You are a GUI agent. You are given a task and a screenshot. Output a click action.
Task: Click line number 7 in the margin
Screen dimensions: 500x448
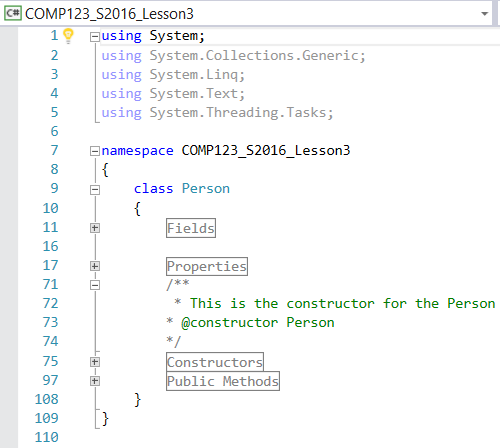pyautogui.click(x=54, y=150)
